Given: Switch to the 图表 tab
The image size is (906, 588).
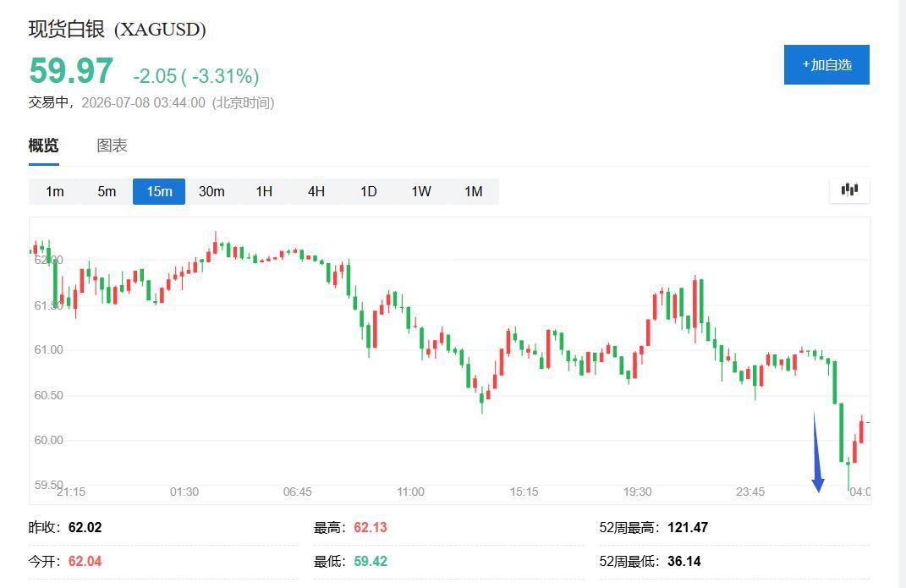Looking at the screenshot, I should (x=113, y=146).
